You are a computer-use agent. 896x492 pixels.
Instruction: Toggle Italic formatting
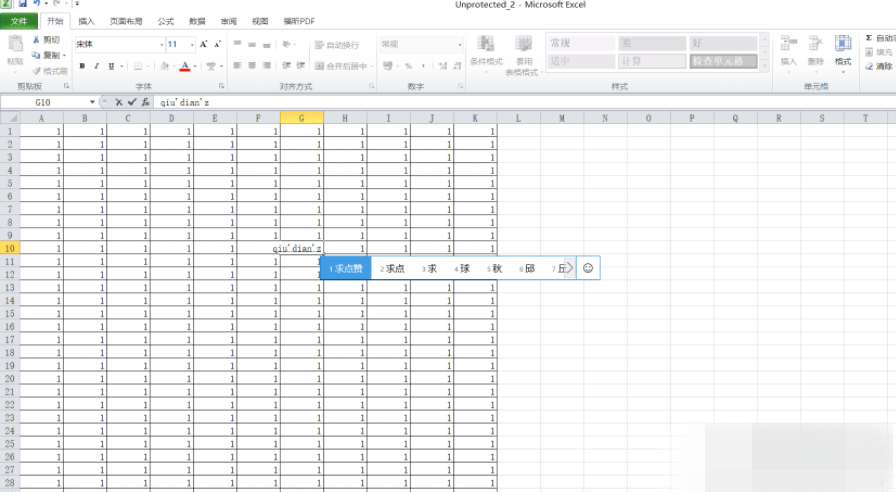(97, 66)
